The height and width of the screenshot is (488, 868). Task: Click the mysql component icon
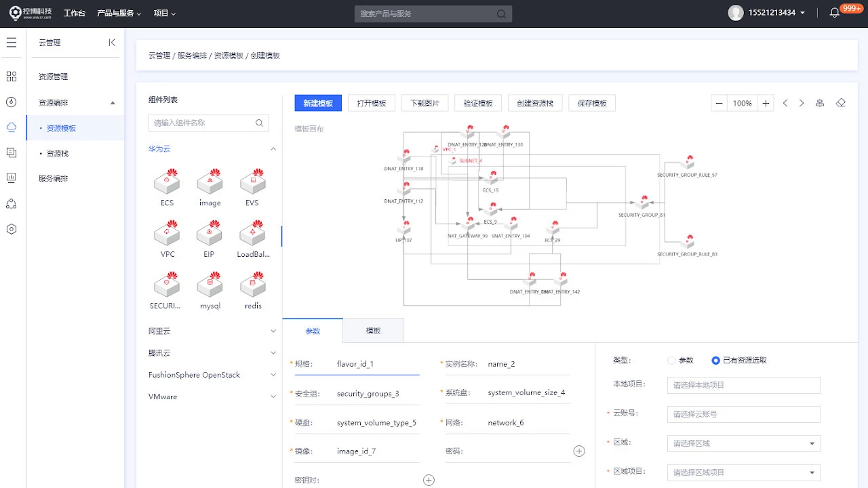click(x=210, y=285)
